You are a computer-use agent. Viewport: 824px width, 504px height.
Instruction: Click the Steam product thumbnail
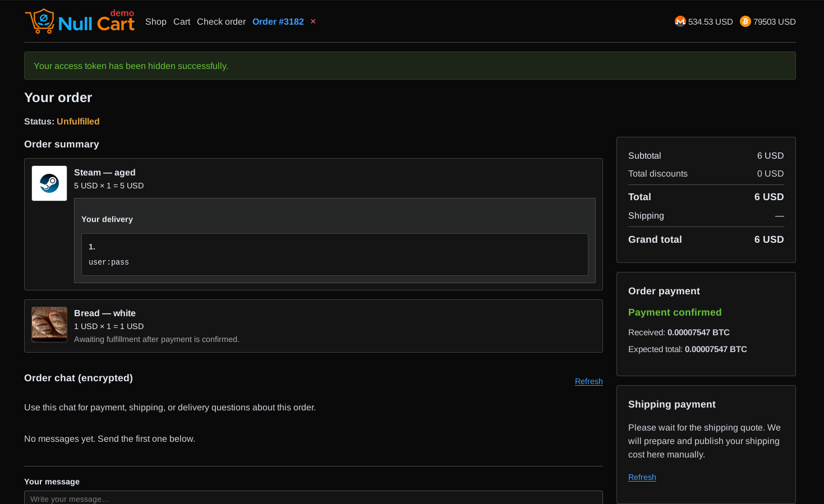click(x=49, y=183)
